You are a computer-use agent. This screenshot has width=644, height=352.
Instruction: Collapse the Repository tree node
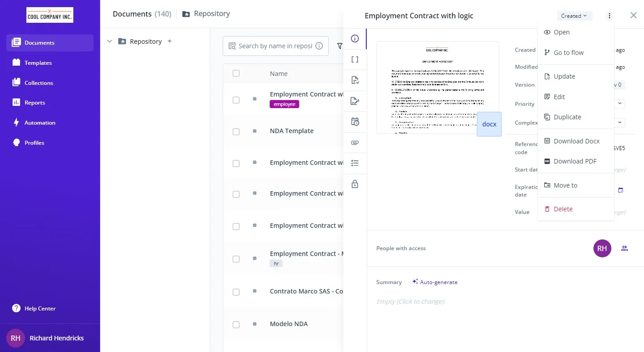[x=110, y=42]
